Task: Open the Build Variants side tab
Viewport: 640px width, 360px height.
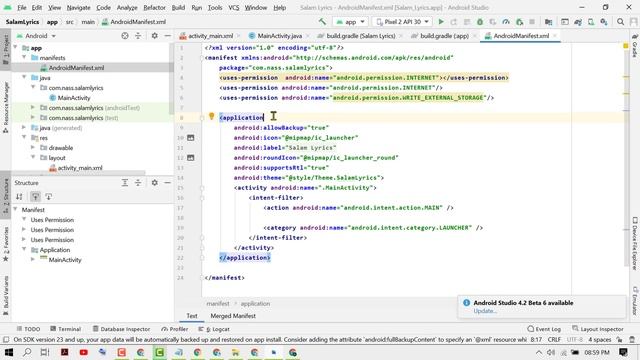Action: 6,296
